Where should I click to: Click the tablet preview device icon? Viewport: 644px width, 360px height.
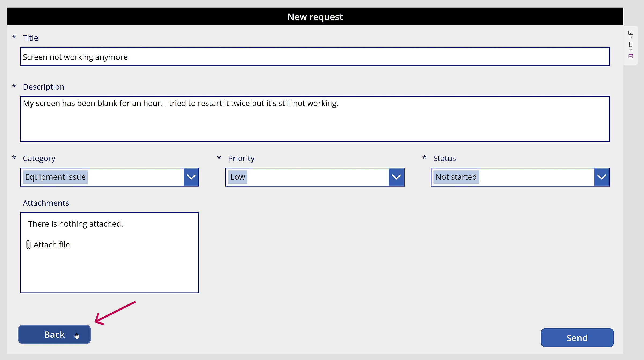tap(631, 33)
